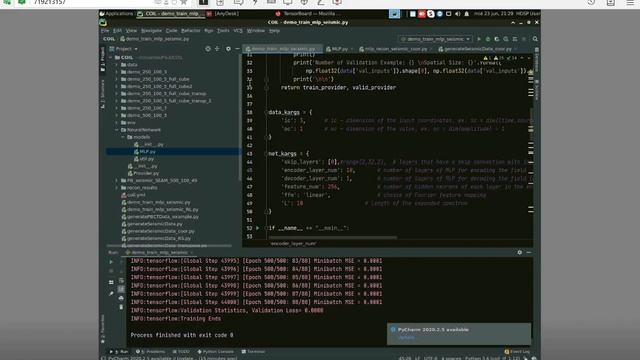Click the run gutter arrow beside line 52

coord(257,228)
